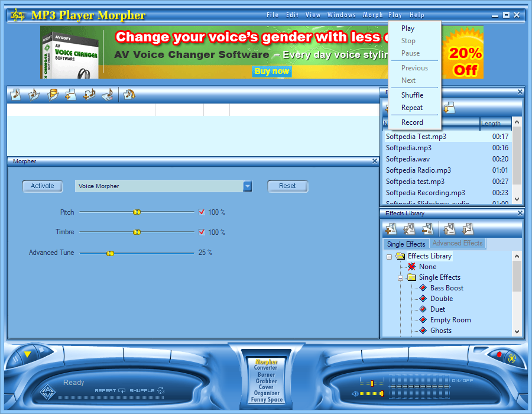
Task: Click the add blank list plus icon
Action: coord(70,95)
